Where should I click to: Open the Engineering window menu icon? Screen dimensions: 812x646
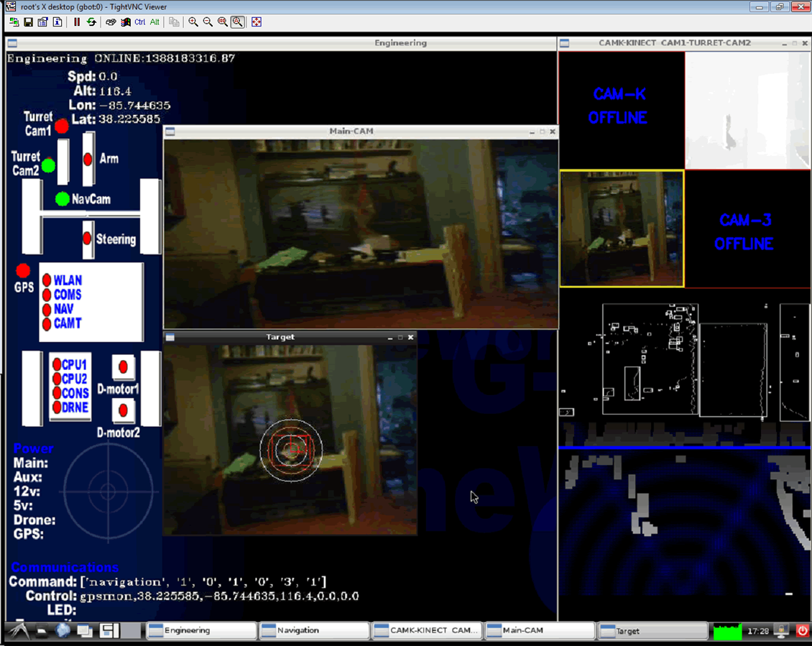[12, 43]
